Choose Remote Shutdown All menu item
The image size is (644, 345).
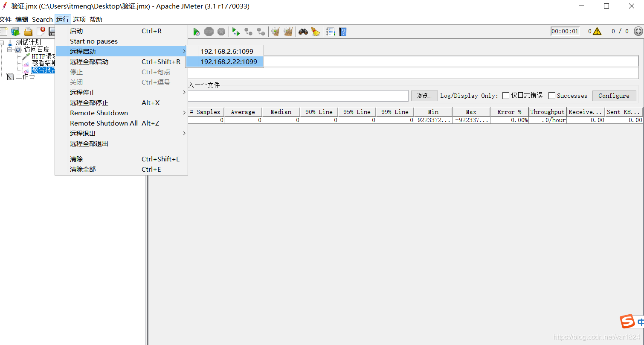click(x=122, y=123)
